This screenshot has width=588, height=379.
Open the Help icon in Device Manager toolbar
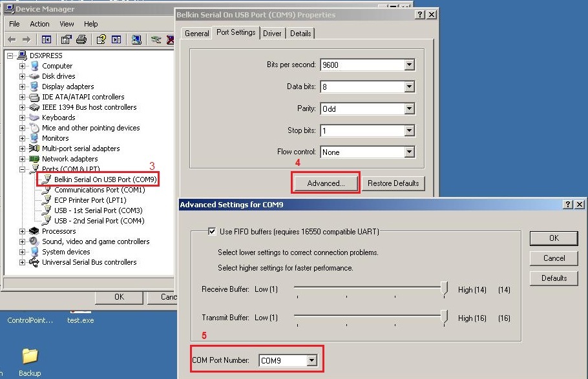[102, 39]
